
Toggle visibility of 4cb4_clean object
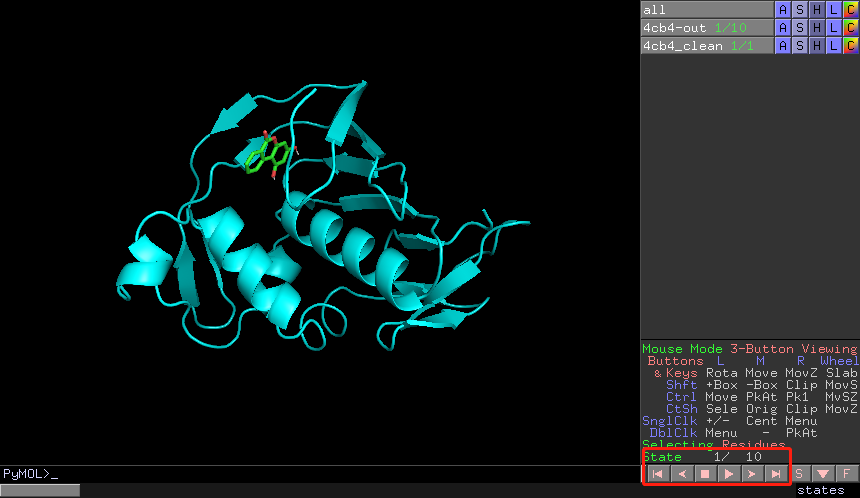coord(706,45)
